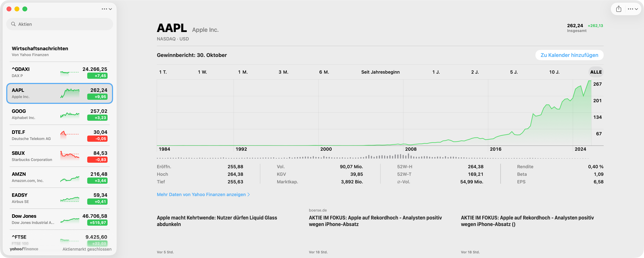
Task: Click the yahoo!finance logo
Action: (24, 249)
